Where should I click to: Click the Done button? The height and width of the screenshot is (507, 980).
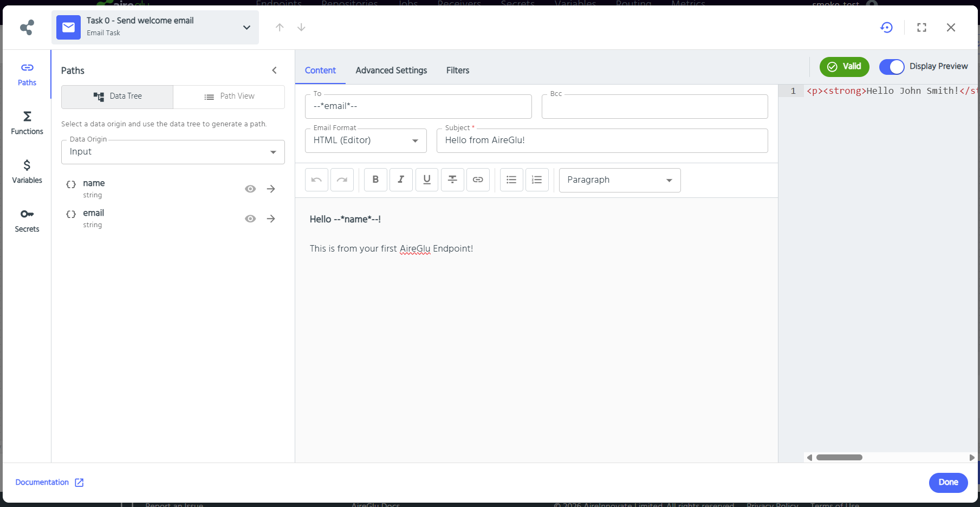pos(948,483)
